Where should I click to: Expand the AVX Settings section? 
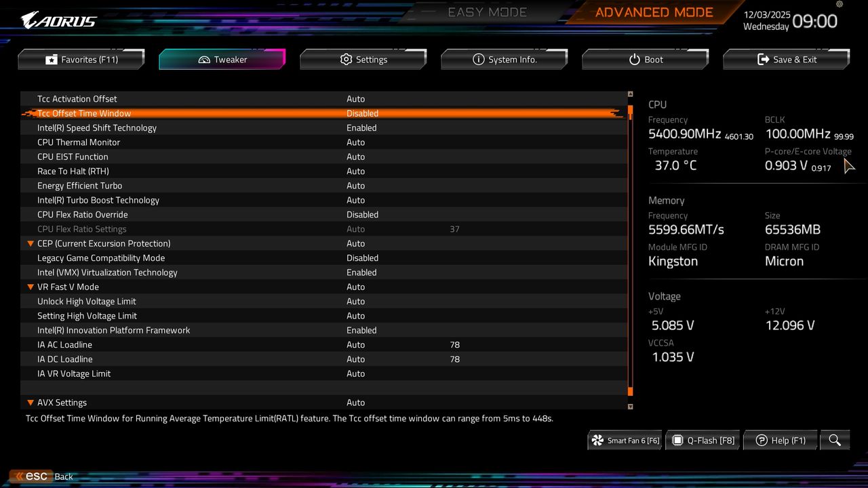point(31,402)
